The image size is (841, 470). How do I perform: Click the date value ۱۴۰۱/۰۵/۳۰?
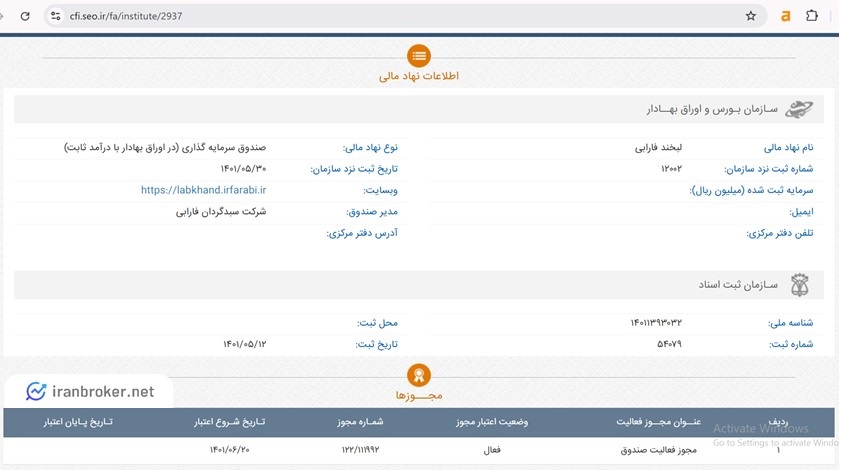click(243, 169)
